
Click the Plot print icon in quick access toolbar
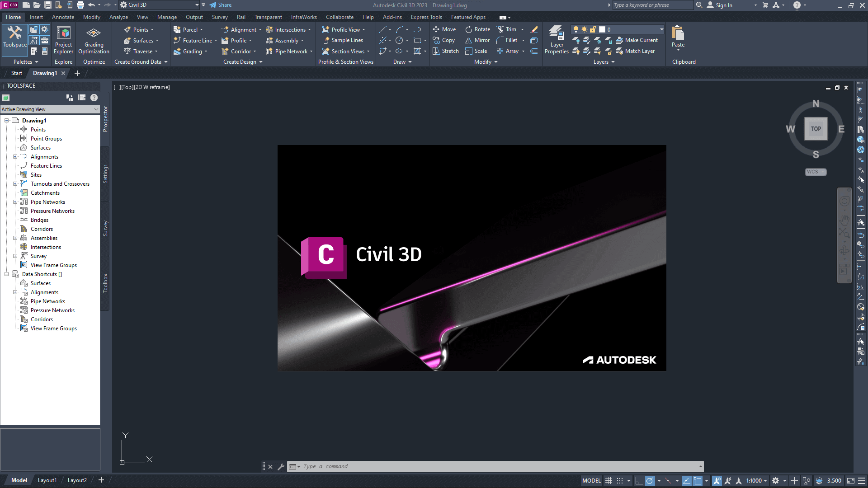coord(80,5)
